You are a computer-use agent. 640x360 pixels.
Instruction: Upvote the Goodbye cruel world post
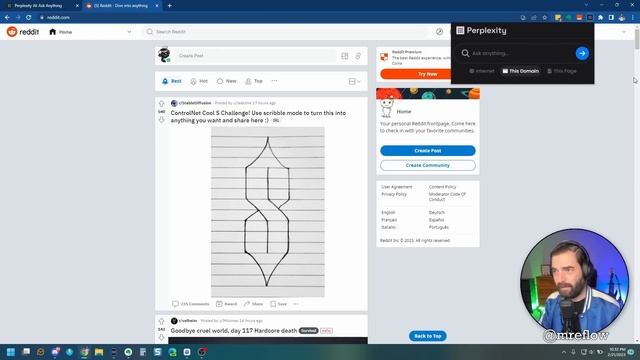(x=161, y=321)
